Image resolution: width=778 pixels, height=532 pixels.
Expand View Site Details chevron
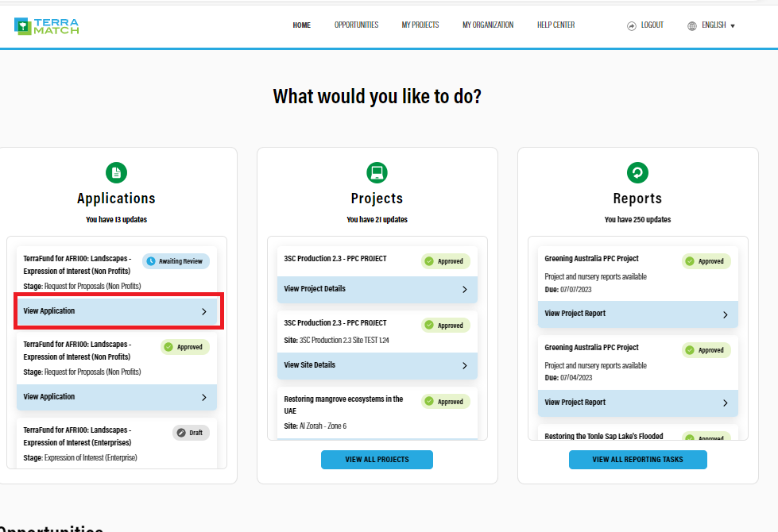(464, 366)
